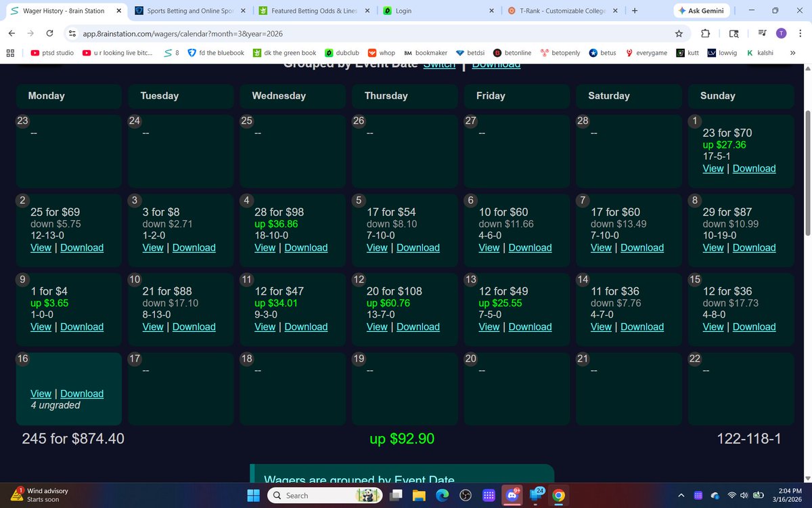Open site info icon in address bar

tap(72, 33)
